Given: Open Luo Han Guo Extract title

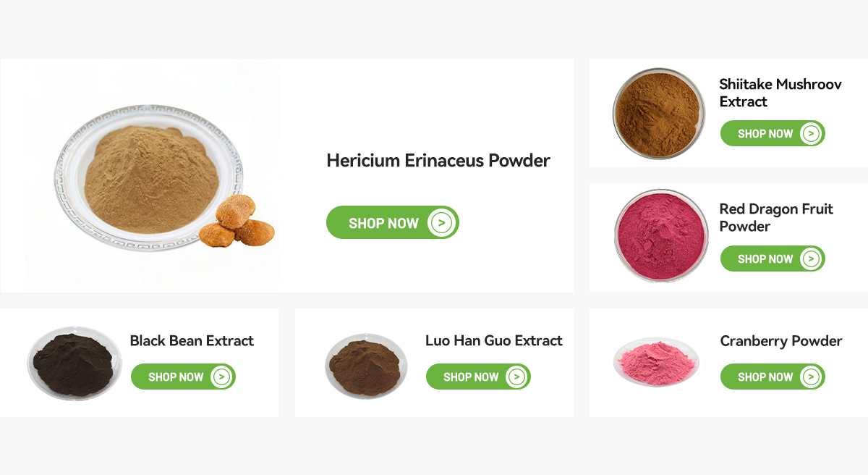Looking at the screenshot, I should tap(494, 340).
